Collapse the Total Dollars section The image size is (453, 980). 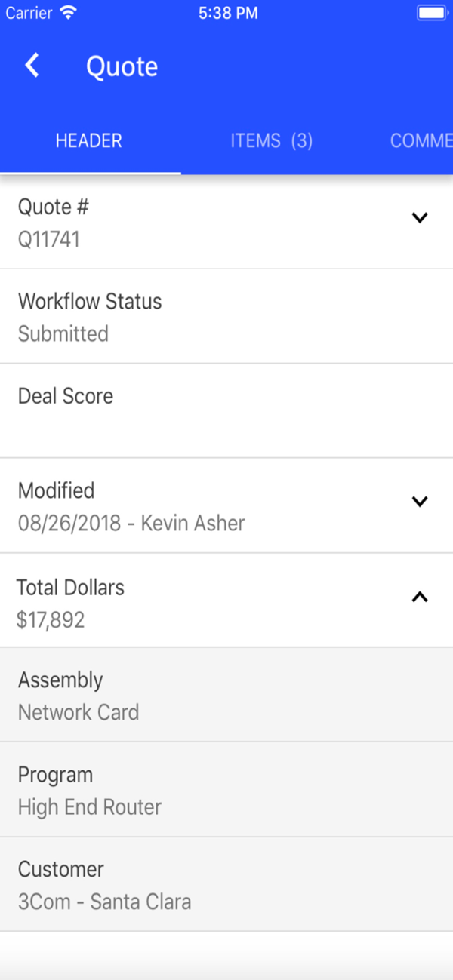click(x=420, y=598)
